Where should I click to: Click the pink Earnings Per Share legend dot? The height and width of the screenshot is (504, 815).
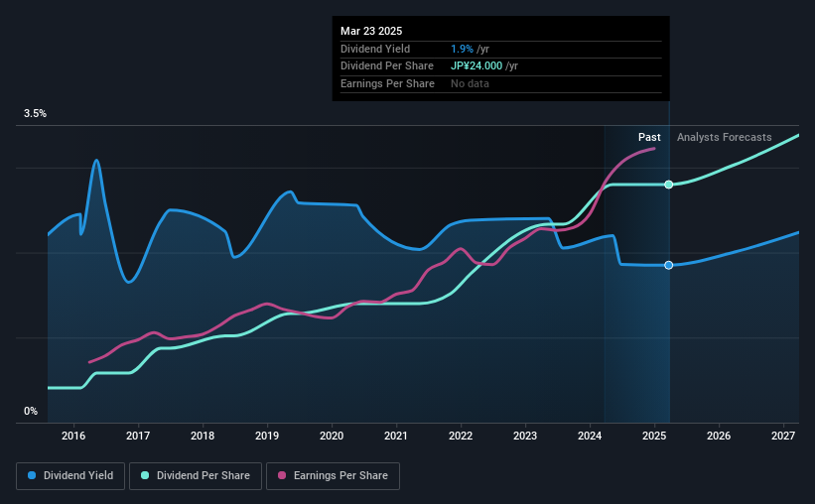282,475
